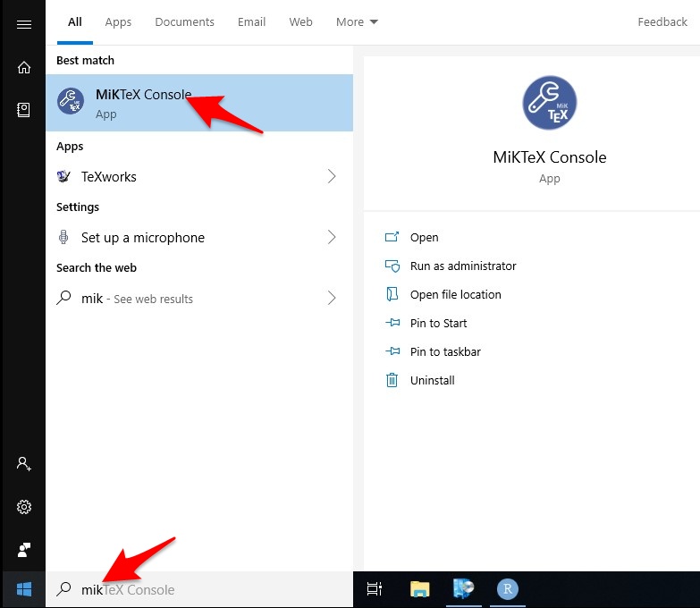Click the Feedback link
The width and height of the screenshot is (700, 608).
coord(662,21)
